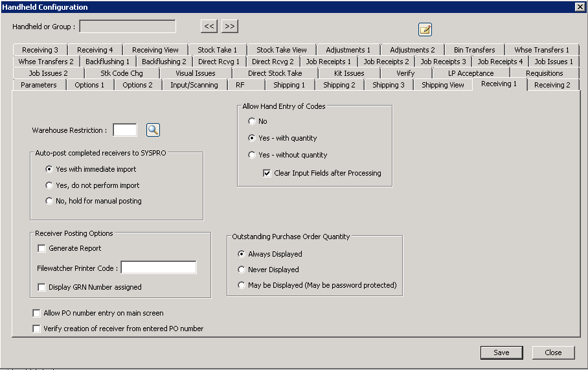Go to next handheld with >> button
588x370 pixels.
pyautogui.click(x=230, y=27)
